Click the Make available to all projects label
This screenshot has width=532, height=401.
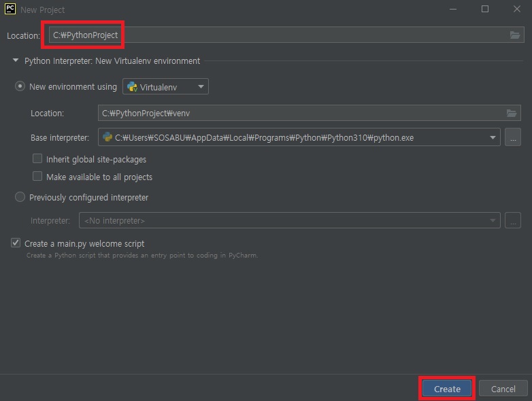click(99, 177)
